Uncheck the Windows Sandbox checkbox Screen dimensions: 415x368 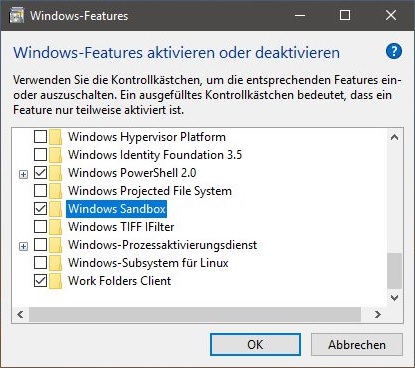coord(40,209)
